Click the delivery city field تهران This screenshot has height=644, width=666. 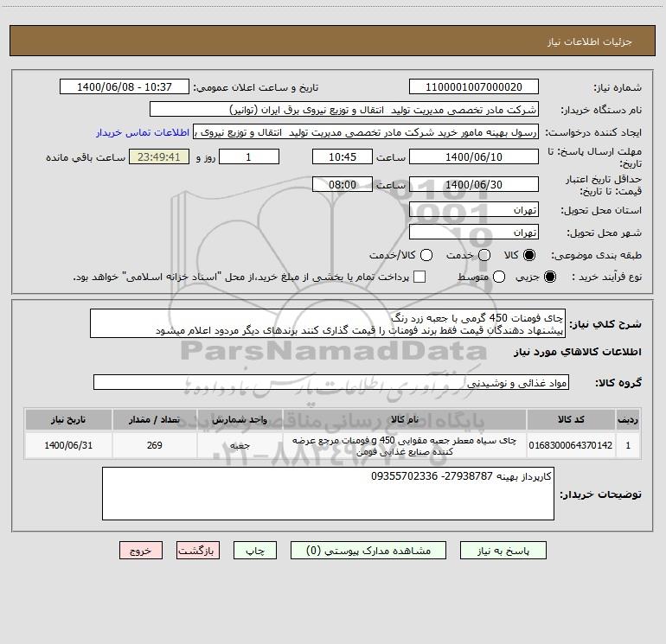pos(474,233)
